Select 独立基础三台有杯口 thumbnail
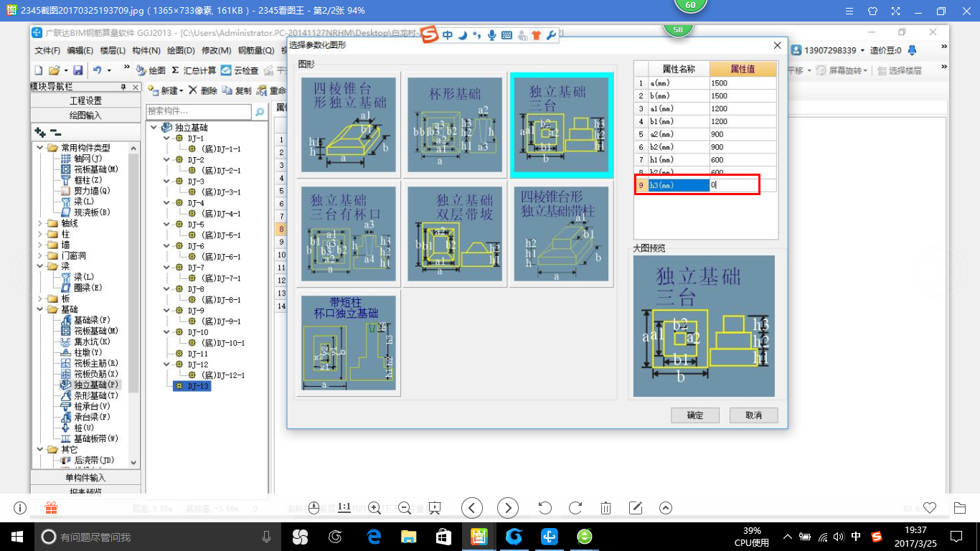The width and height of the screenshot is (980, 551). [x=348, y=234]
